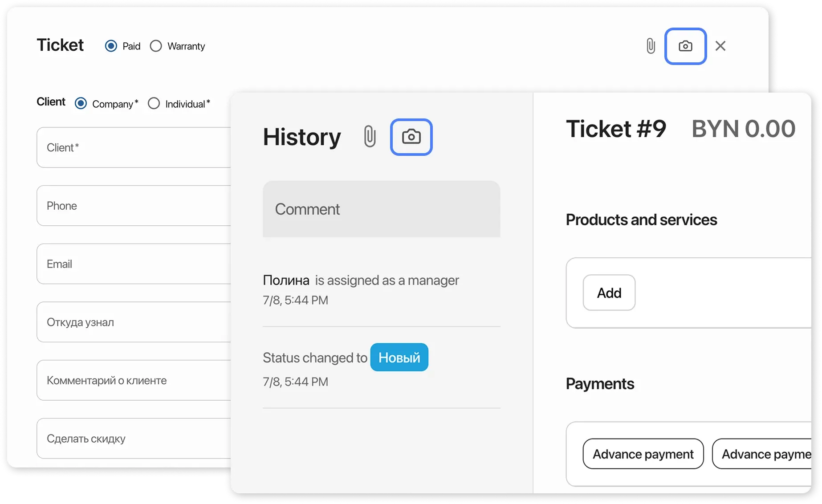This screenshot has width=822, height=504.
Task: Click the second, cut-off Advance payment button
Action: pyautogui.click(x=762, y=454)
